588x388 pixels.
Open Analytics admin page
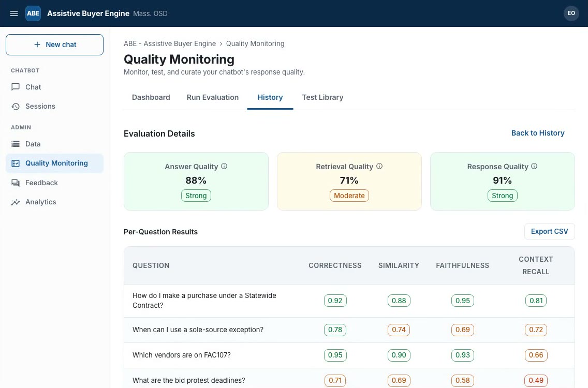coord(54,202)
